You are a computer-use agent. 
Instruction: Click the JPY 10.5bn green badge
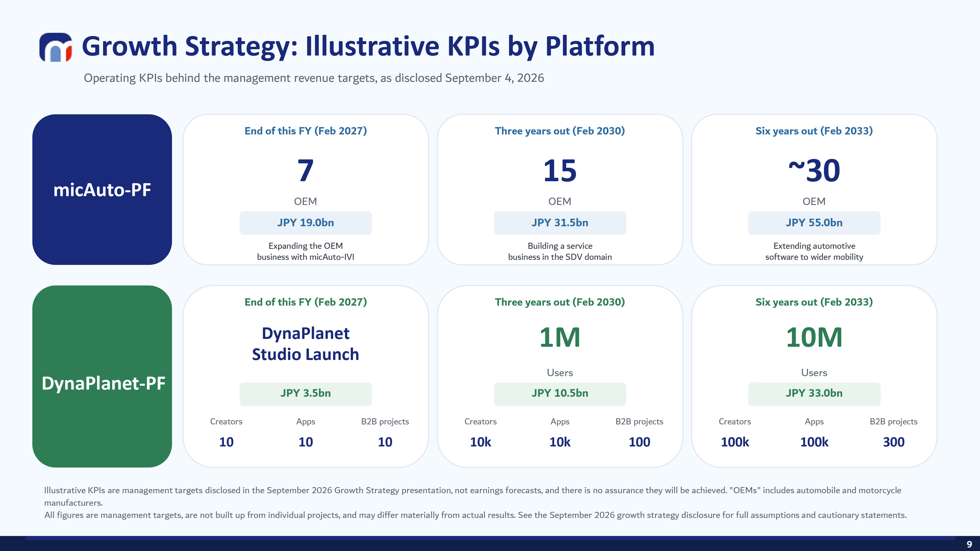[560, 394]
